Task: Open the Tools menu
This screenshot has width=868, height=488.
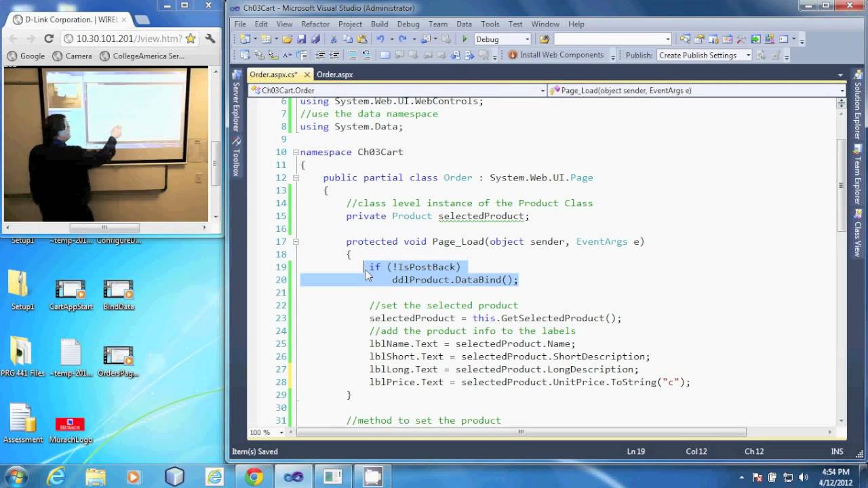Action: (490, 24)
